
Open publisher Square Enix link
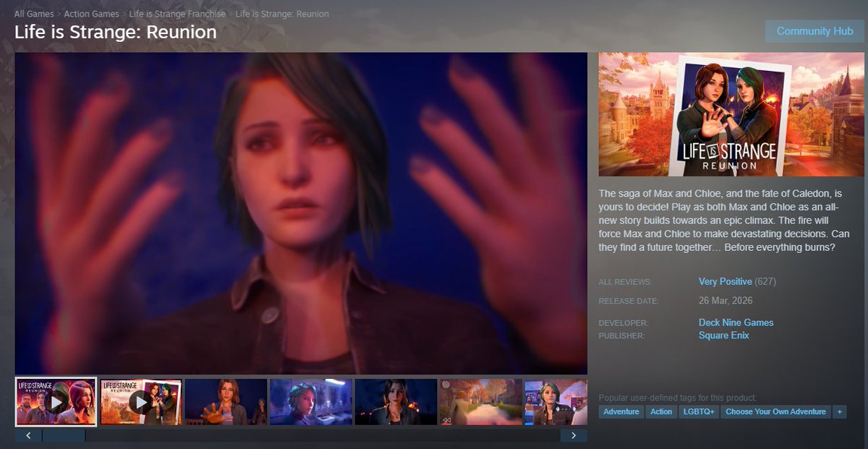pyautogui.click(x=723, y=335)
